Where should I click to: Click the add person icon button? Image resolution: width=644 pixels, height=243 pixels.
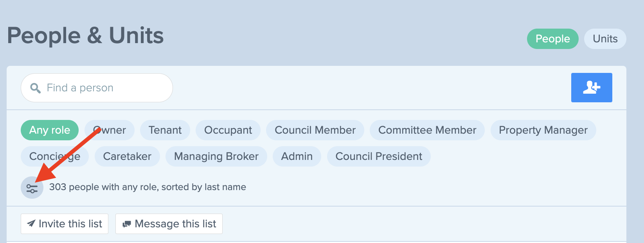click(592, 87)
